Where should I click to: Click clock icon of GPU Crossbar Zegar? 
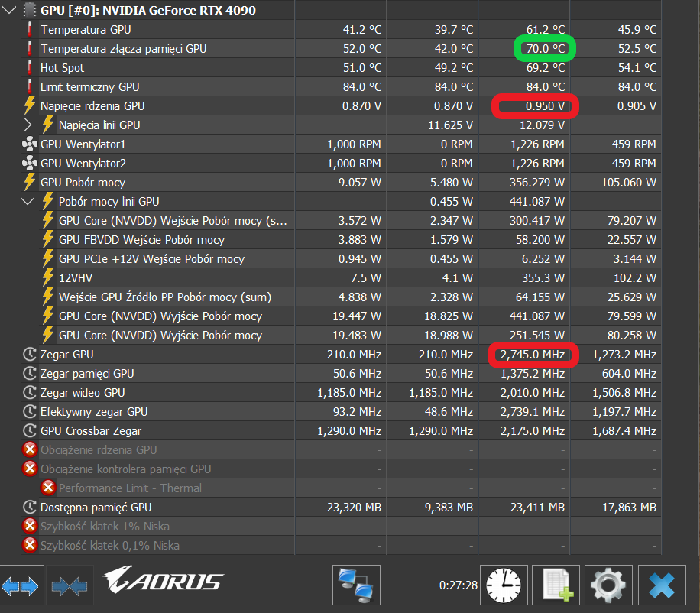(30, 431)
